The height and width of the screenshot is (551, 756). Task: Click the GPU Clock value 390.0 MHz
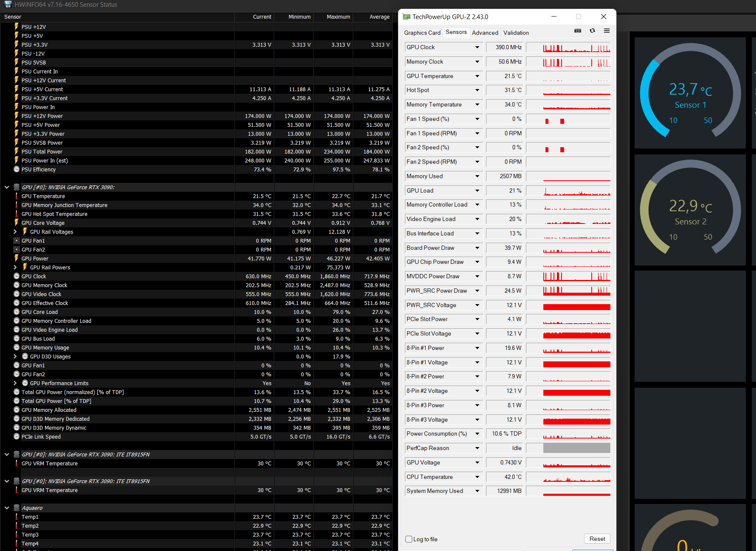pyautogui.click(x=505, y=48)
